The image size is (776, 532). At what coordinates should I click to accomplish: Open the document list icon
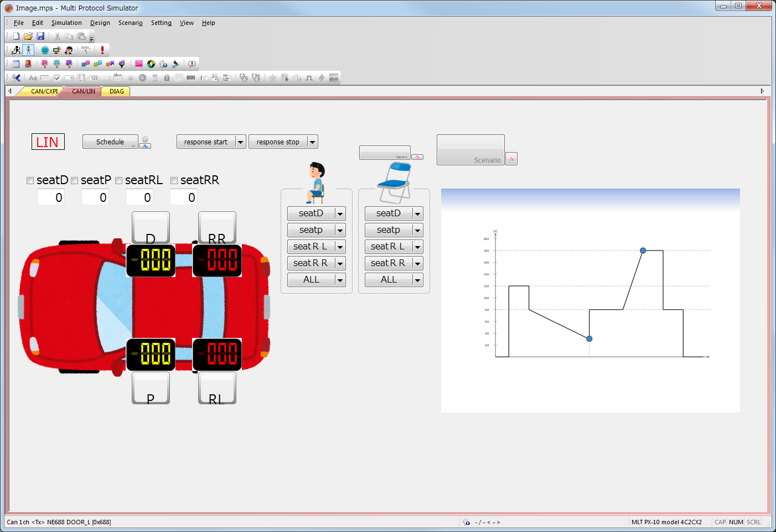pyautogui.click(x=16, y=64)
